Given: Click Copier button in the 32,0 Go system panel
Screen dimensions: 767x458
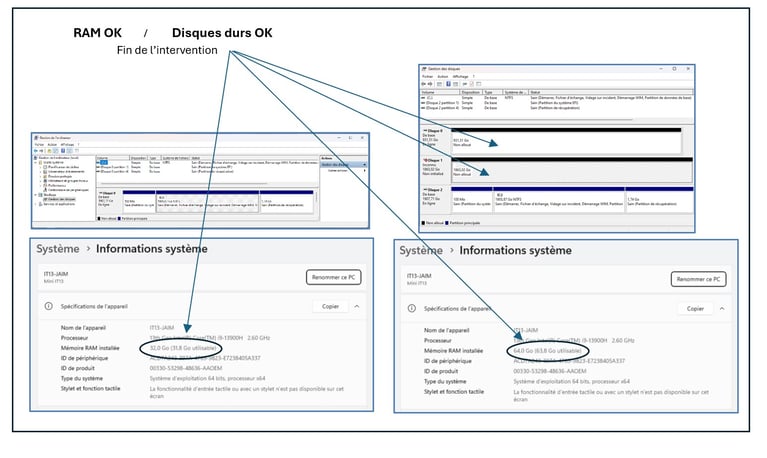Looking at the screenshot, I should coord(330,306).
